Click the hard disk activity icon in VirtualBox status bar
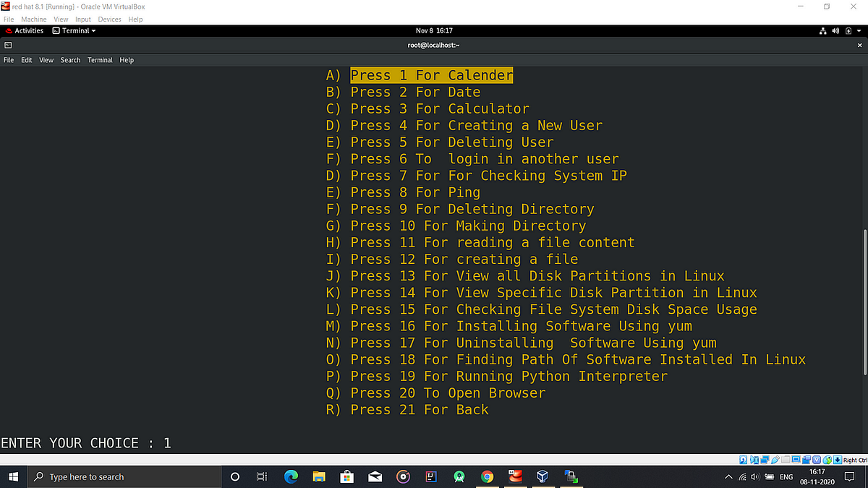868x488 pixels. (x=743, y=460)
